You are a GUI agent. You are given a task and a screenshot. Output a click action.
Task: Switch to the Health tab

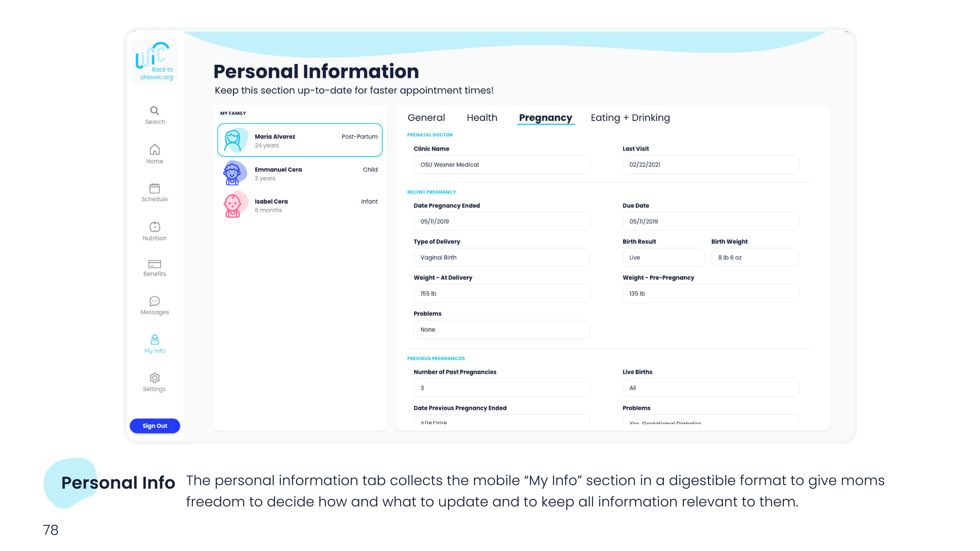(482, 118)
